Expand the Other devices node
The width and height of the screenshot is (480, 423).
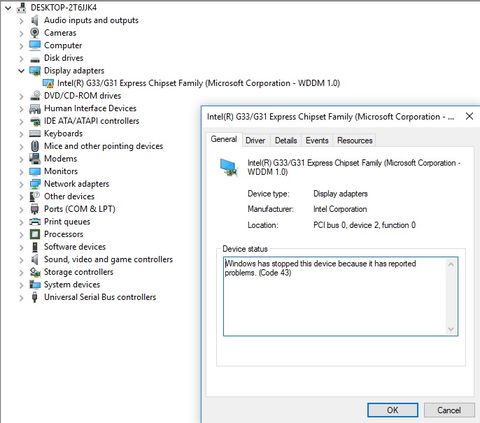point(21,197)
